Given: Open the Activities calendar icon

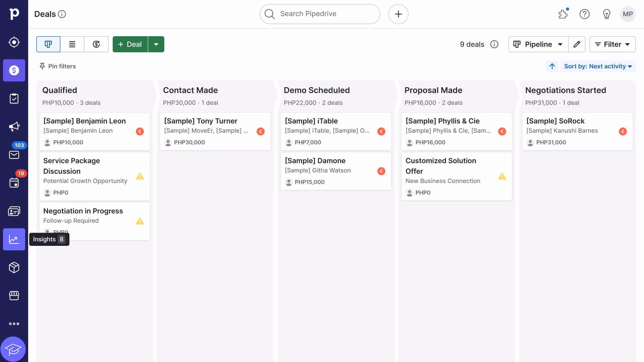Looking at the screenshot, I should 14,183.
